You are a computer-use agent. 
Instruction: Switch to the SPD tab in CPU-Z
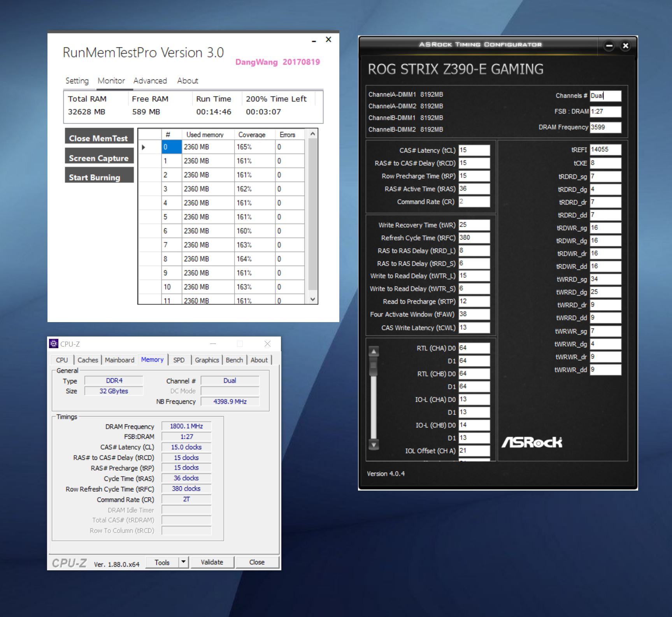(x=179, y=360)
